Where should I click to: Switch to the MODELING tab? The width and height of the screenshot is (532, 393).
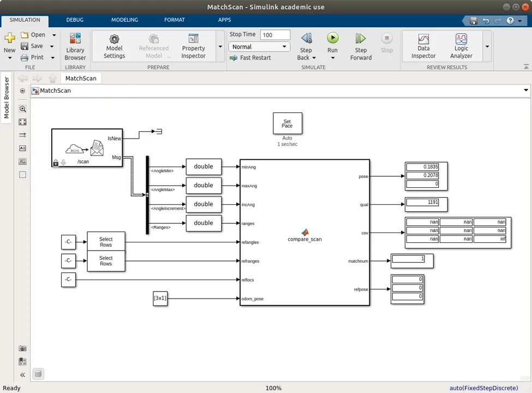pos(124,20)
